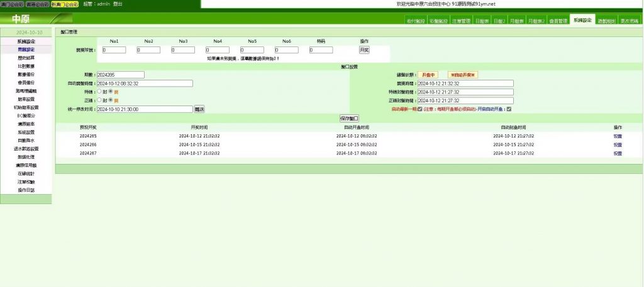Switch to the 月報表2 tab

coord(536,21)
